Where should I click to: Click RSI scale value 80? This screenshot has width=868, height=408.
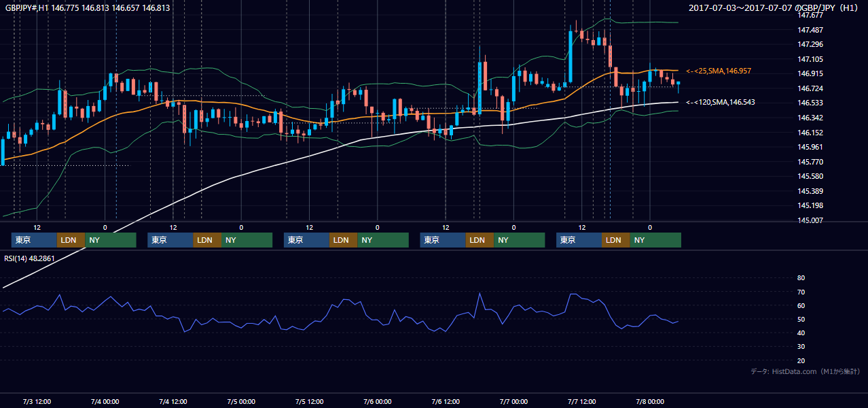point(801,278)
